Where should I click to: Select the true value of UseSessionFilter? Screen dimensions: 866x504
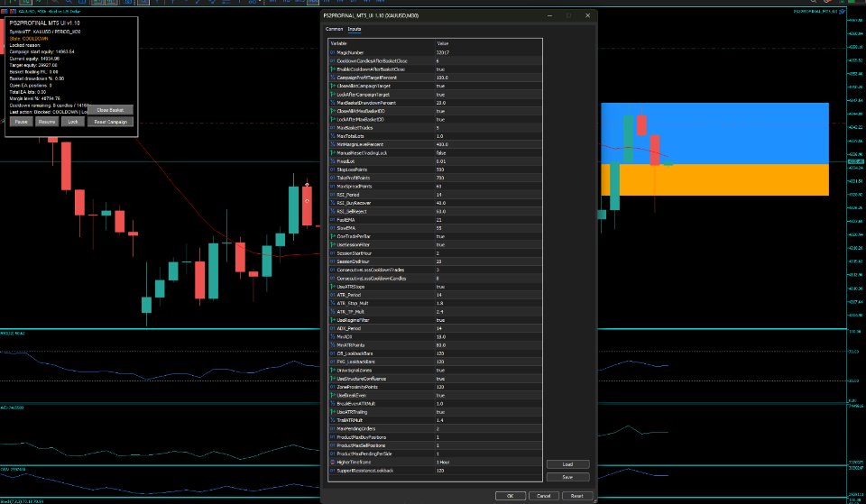coord(440,244)
